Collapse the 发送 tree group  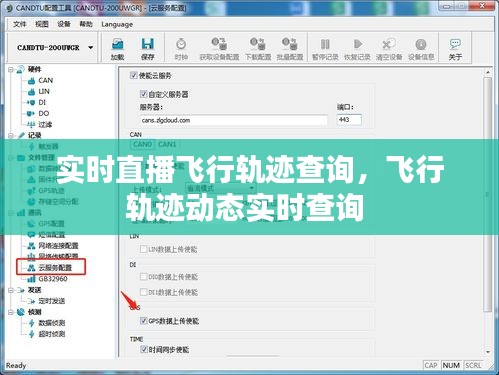pos(11,290)
